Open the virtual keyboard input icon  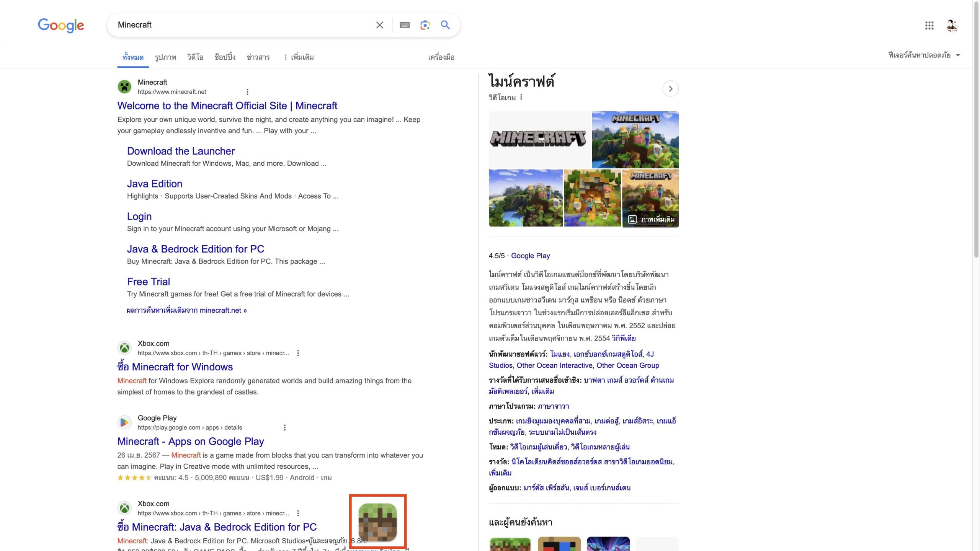[405, 24]
